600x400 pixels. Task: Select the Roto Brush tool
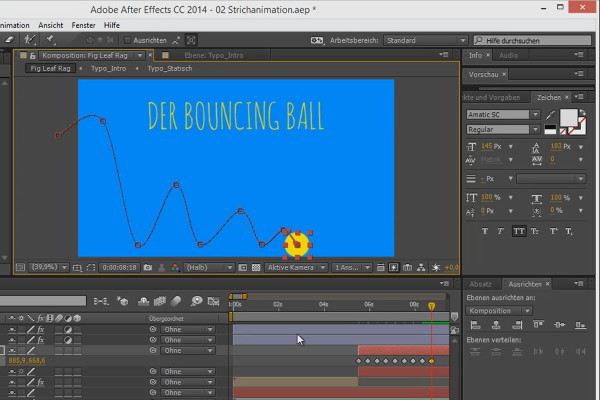pyautogui.click(x=29, y=40)
